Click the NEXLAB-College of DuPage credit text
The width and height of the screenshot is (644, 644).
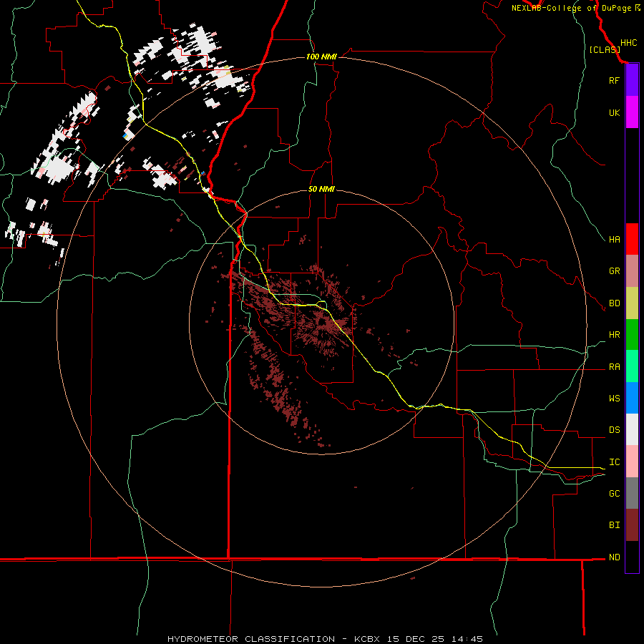(575, 8)
